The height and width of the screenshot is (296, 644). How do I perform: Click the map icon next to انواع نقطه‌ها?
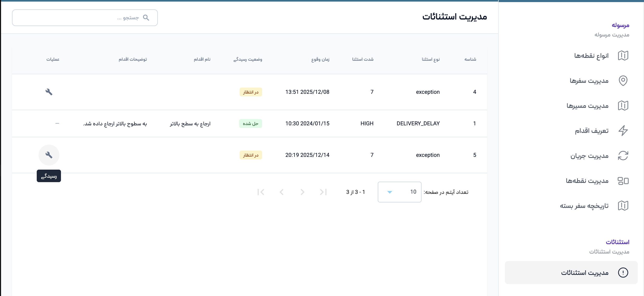click(x=623, y=55)
